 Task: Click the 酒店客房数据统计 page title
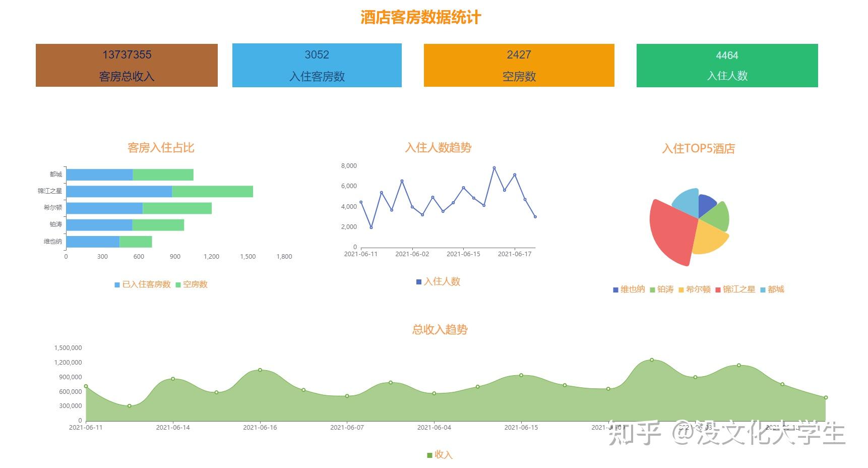pos(420,17)
